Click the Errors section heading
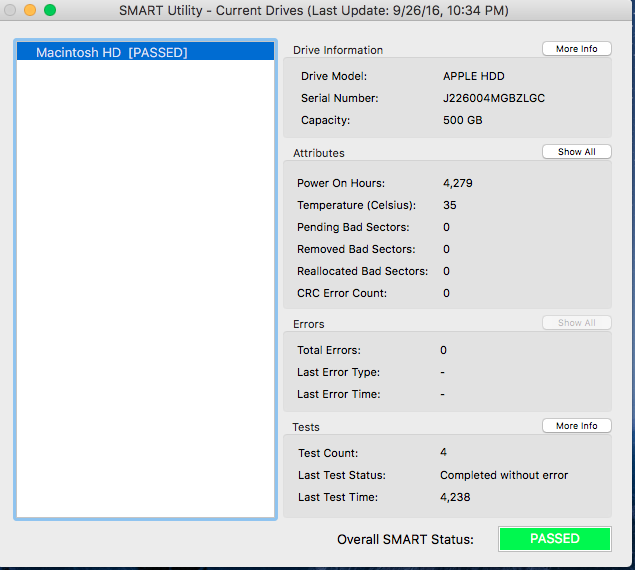Viewport: 635px width, 570px height. pos(309,324)
